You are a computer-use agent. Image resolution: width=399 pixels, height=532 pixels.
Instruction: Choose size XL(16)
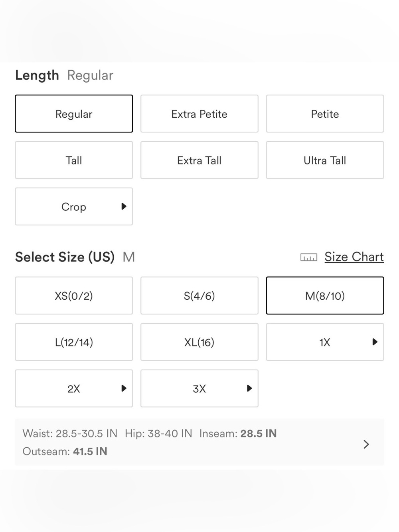(199, 342)
